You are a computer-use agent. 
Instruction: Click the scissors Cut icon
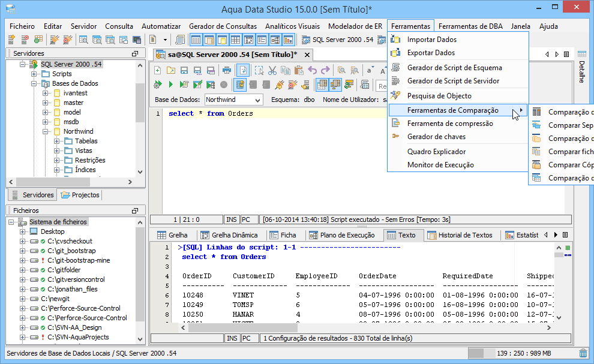point(272,70)
